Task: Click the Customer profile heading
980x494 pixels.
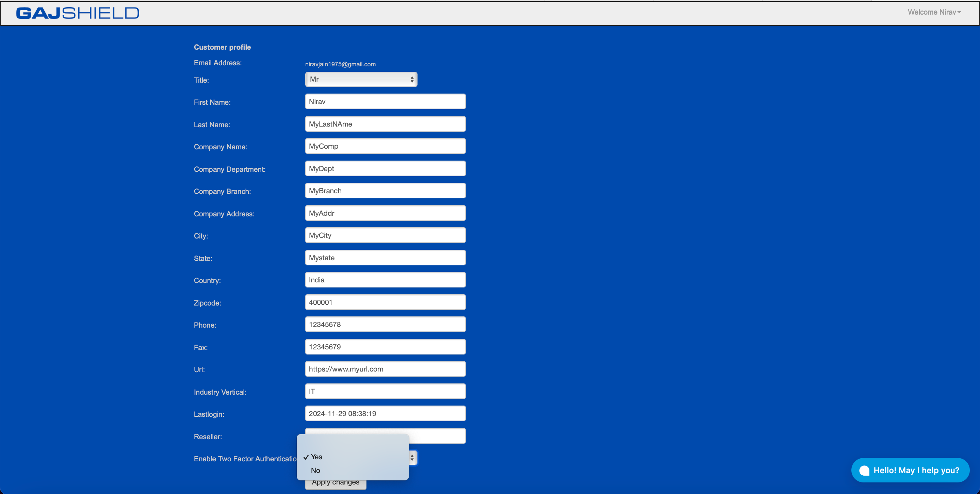Action: click(x=222, y=47)
